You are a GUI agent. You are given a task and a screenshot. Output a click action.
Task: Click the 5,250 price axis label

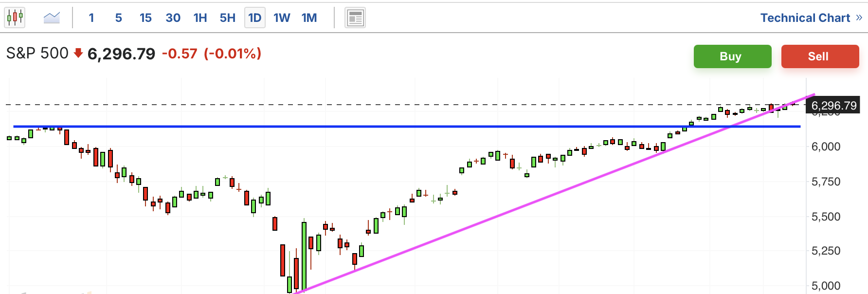click(826, 251)
